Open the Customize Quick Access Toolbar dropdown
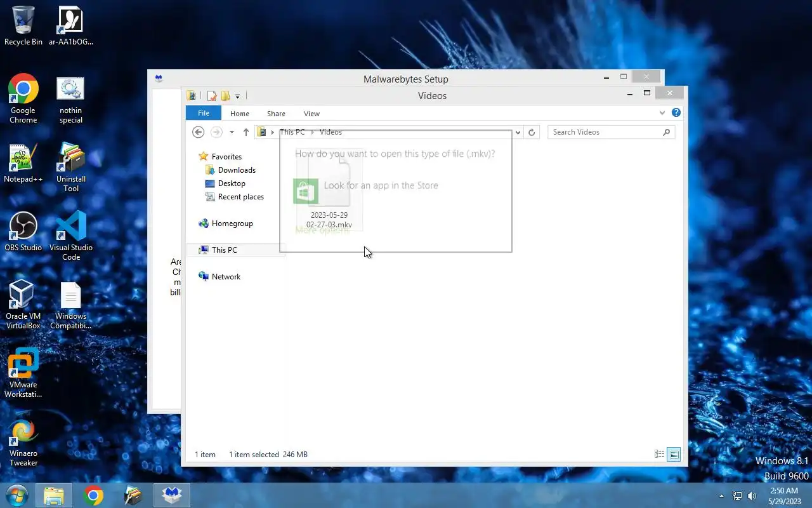 tap(238, 96)
